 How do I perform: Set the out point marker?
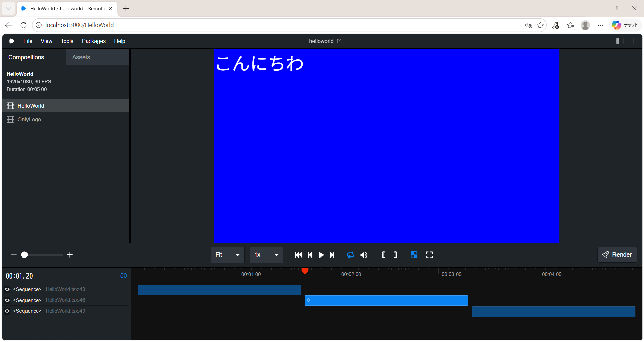point(395,255)
